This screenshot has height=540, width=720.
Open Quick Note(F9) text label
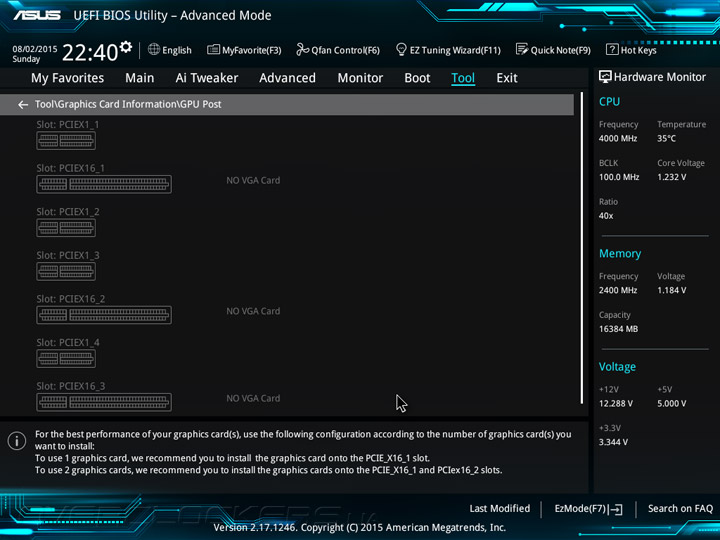click(561, 50)
